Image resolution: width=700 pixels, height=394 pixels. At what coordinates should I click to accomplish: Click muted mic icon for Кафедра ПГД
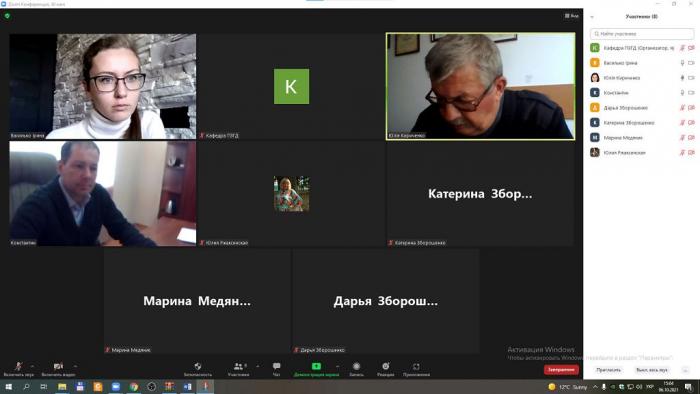tap(682, 48)
